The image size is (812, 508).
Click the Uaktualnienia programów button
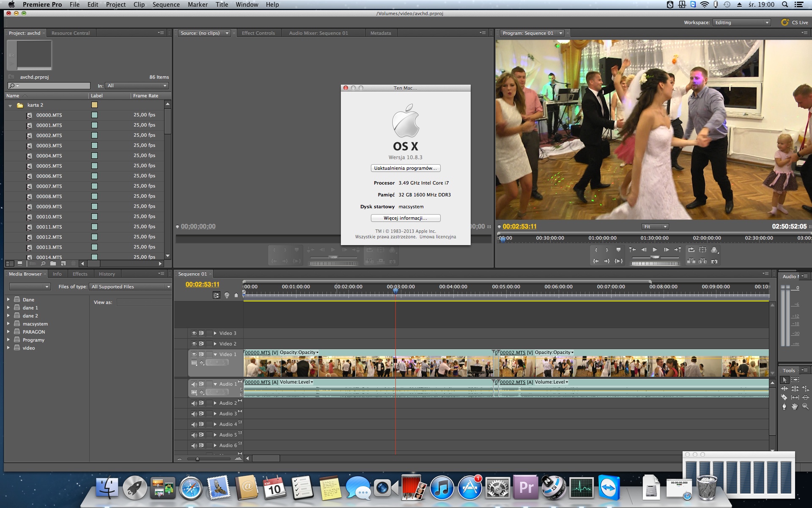tap(406, 168)
